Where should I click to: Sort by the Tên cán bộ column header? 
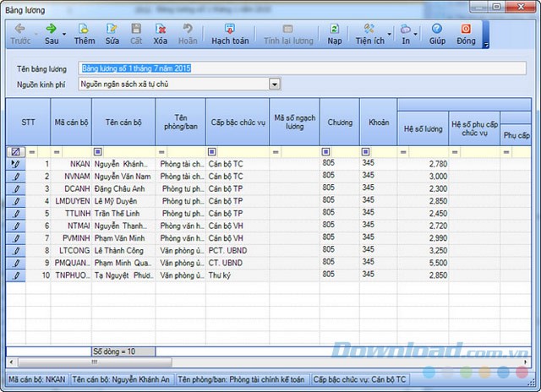[x=123, y=122]
